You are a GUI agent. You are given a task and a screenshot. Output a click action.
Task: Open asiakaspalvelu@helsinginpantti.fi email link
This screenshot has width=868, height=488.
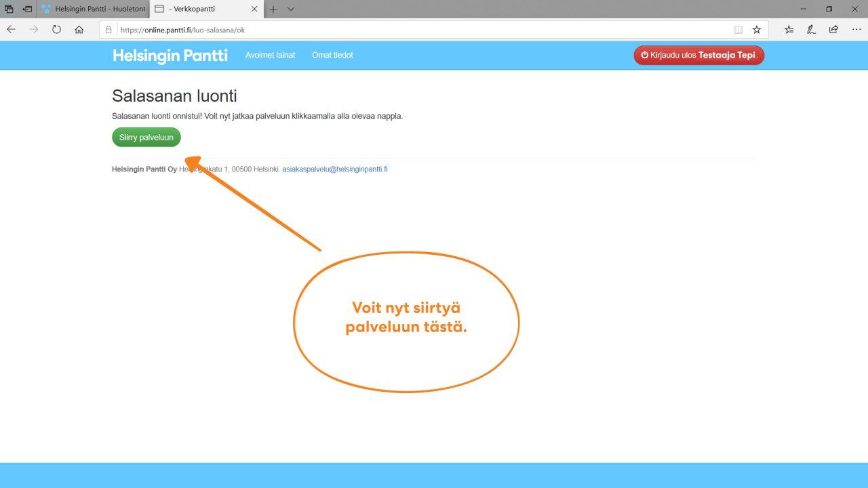tap(335, 169)
